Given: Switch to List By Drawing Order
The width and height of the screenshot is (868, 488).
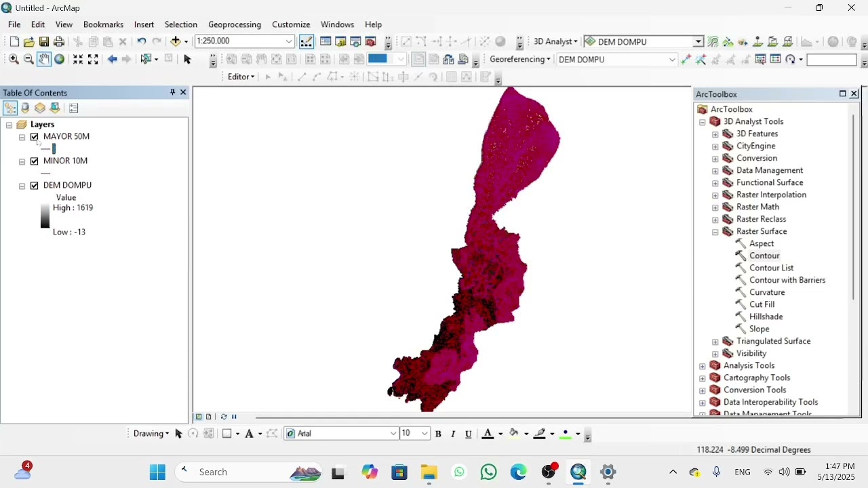Looking at the screenshot, I should pos(10,108).
